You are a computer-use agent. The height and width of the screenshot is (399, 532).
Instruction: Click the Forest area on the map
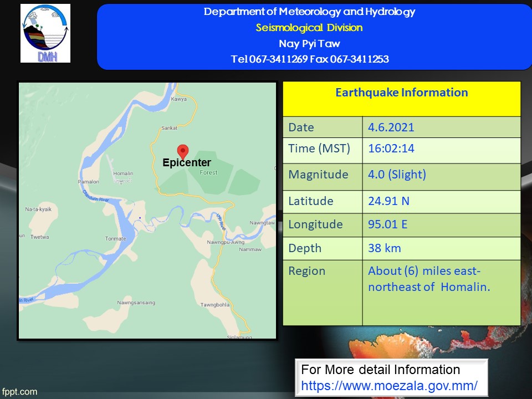coord(209,172)
